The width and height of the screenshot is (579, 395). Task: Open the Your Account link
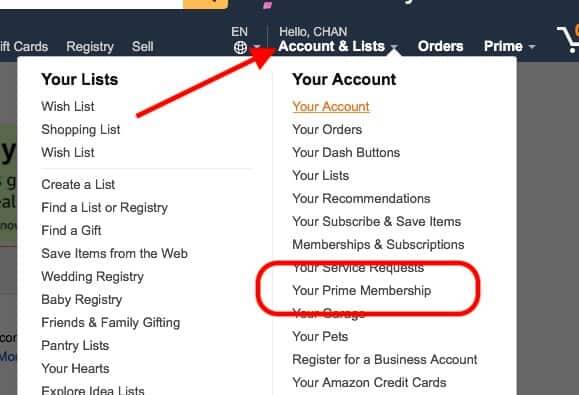point(330,106)
